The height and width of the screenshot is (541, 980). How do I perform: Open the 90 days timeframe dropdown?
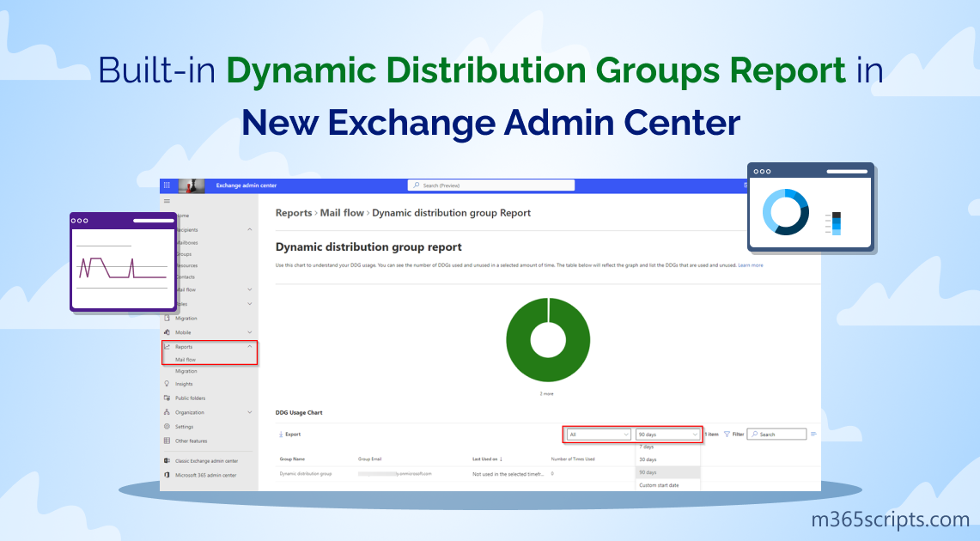click(x=667, y=435)
